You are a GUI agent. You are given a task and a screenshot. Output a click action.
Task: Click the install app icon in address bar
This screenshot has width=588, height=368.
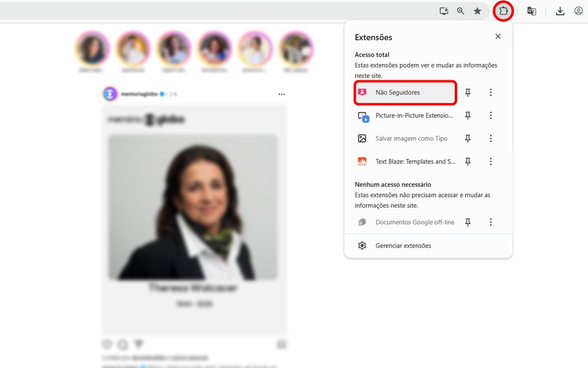[443, 11]
